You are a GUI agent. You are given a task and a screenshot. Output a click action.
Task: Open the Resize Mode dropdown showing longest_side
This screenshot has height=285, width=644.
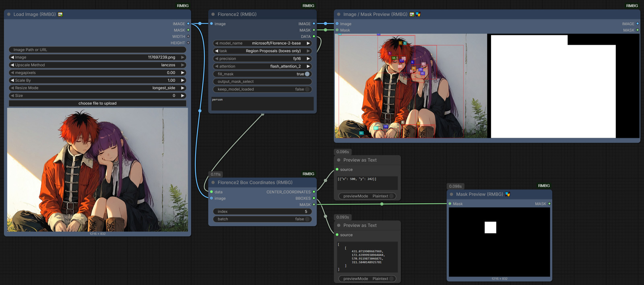coord(97,88)
